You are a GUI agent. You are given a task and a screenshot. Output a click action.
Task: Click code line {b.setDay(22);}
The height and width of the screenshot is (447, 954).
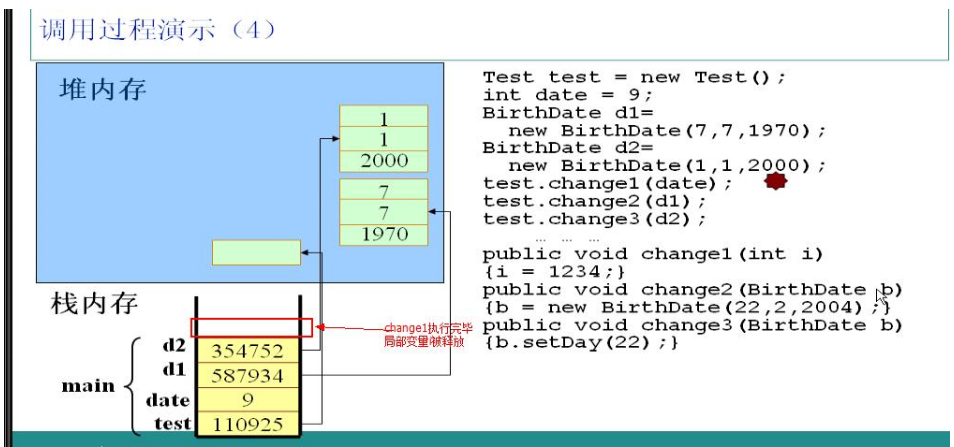pyautogui.click(x=580, y=343)
